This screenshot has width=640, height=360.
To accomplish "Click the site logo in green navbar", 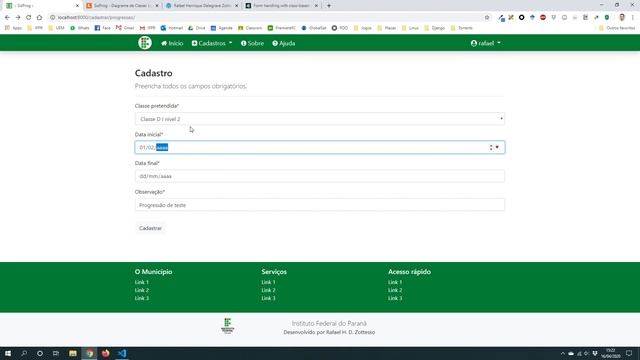I will [144, 43].
